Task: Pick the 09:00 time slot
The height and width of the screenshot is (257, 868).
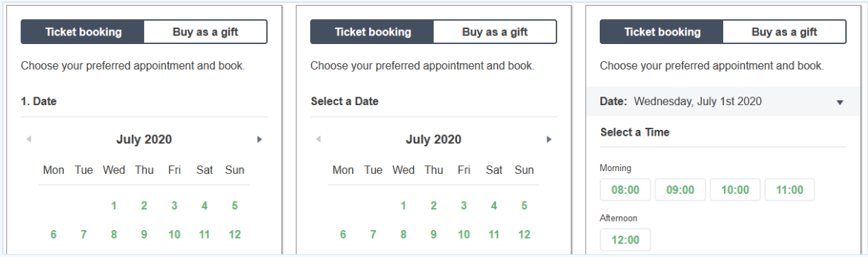Action: pos(681,190)
